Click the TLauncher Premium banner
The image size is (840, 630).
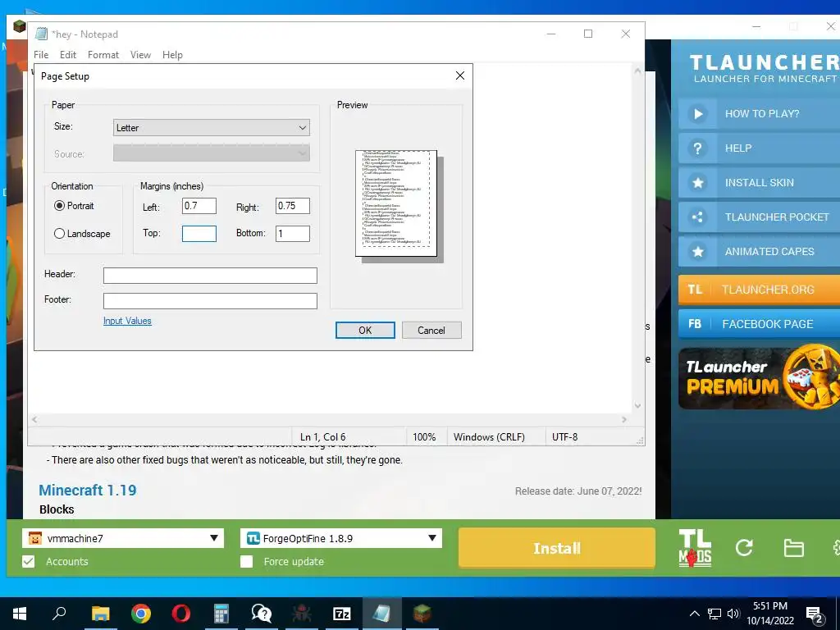click(x=759, y=378)
